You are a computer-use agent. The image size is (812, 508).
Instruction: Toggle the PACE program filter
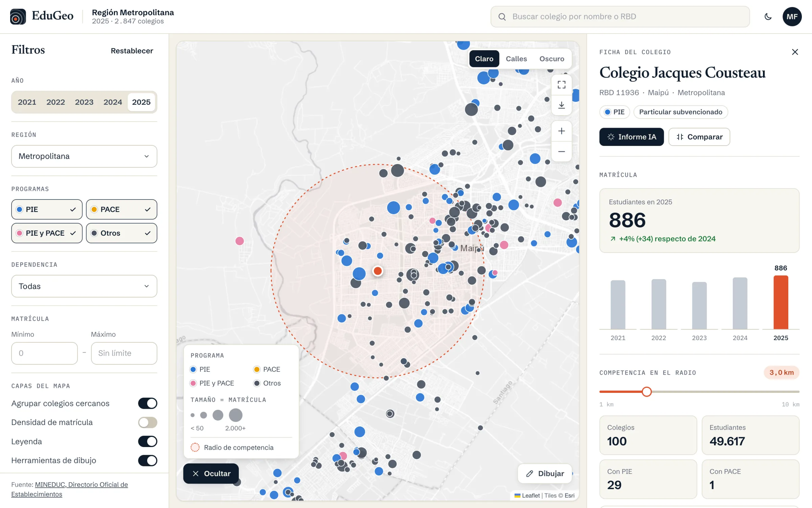121,209
